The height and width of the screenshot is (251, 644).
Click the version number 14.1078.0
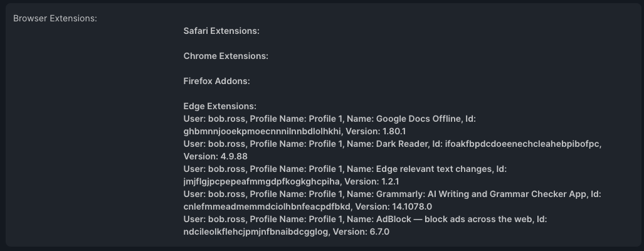point(412,206)
